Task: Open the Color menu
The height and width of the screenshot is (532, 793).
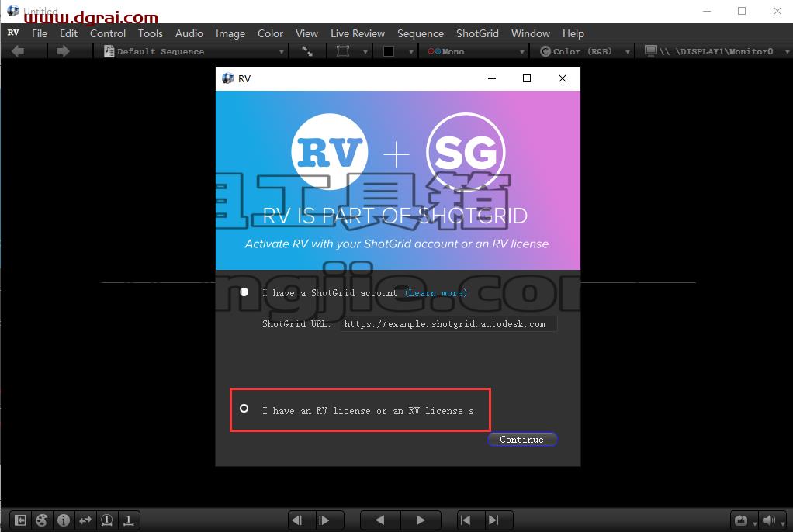Action: coord(270,33)
